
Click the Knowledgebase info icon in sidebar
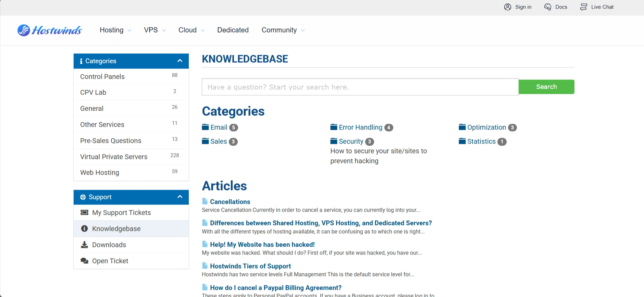(84, 228)
